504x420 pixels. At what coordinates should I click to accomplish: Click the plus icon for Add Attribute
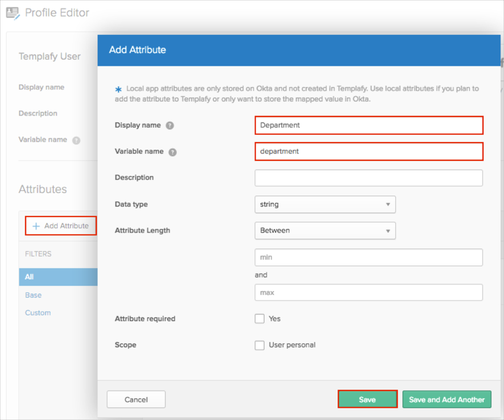coord(36,226)
